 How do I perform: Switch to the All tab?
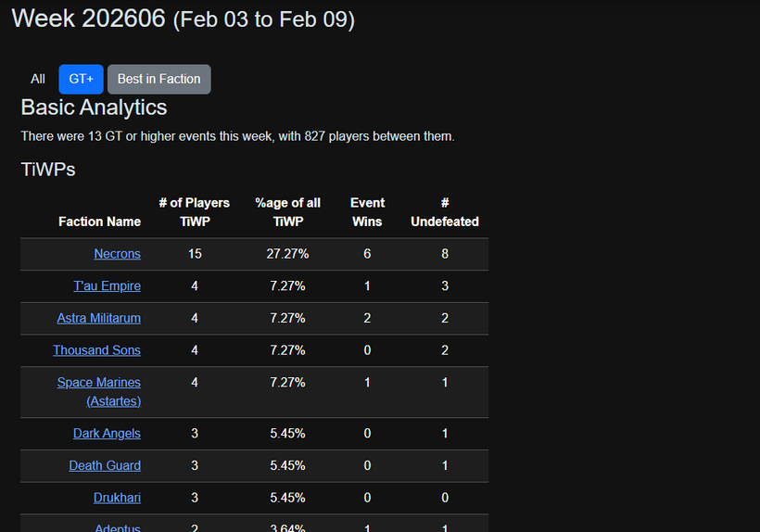[38, 79]
